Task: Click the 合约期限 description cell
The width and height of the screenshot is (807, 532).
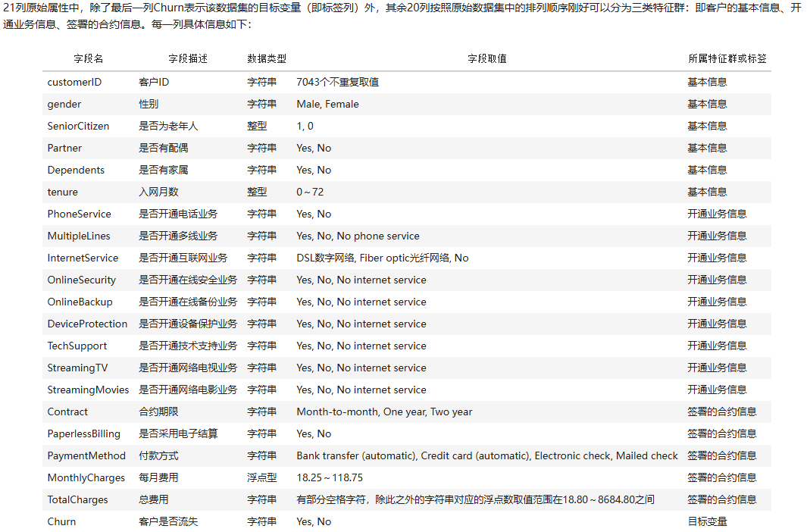Action: [x=158, y=412]
